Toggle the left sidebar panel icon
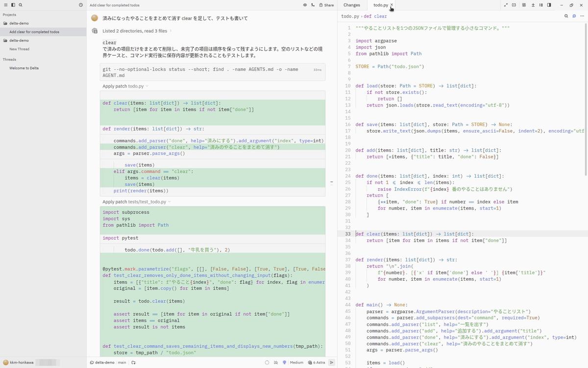 click(x=13, y=5)
